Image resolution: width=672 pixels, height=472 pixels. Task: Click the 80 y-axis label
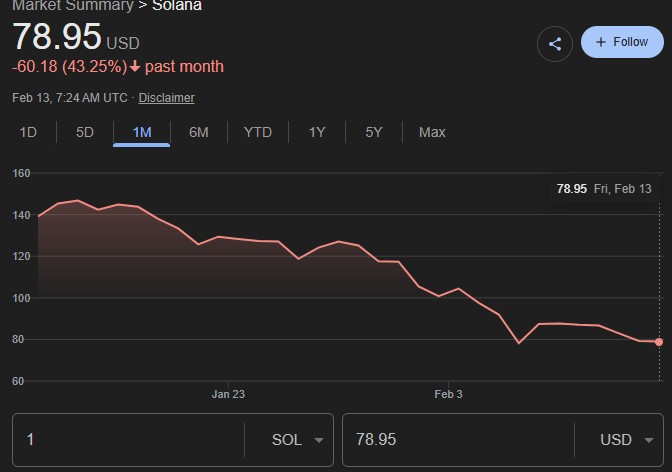18,339
